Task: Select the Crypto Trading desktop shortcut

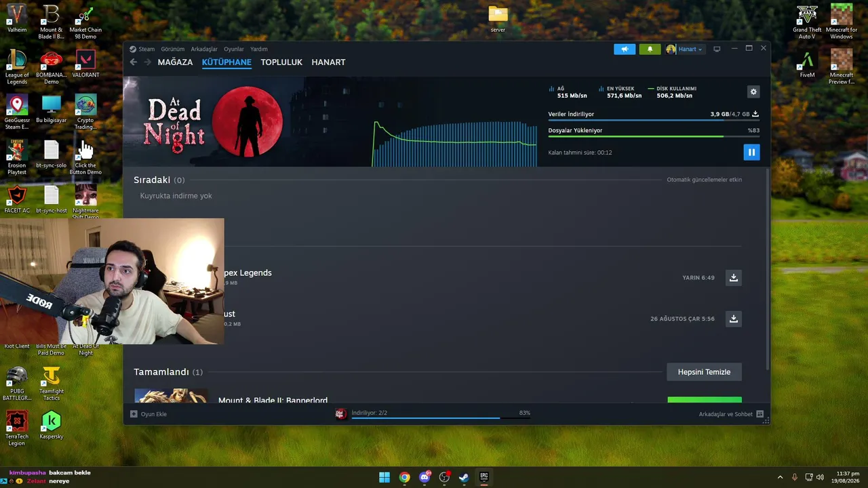Action: click(x=85, y=112)
